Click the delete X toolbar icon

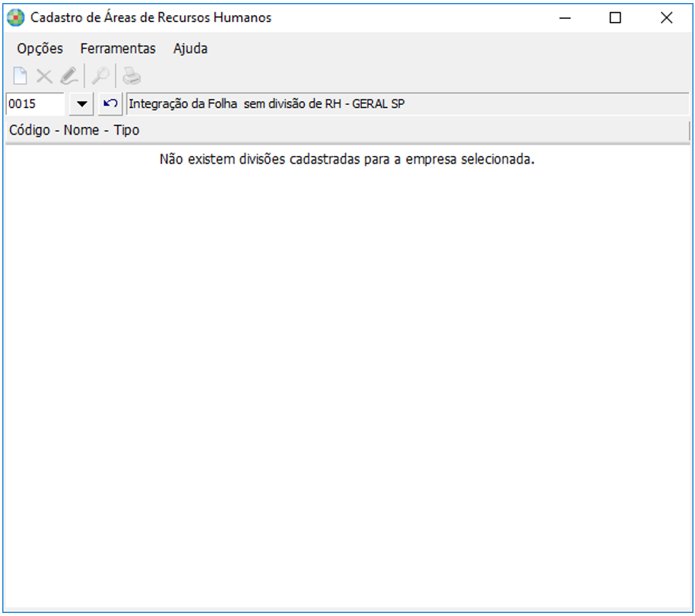44,76
